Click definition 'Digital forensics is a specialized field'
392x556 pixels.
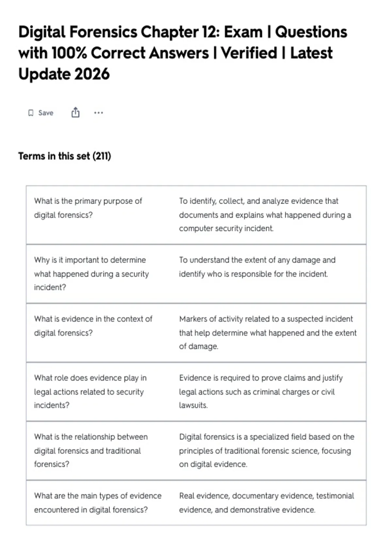pyautogui.click(x=267, y=450)
